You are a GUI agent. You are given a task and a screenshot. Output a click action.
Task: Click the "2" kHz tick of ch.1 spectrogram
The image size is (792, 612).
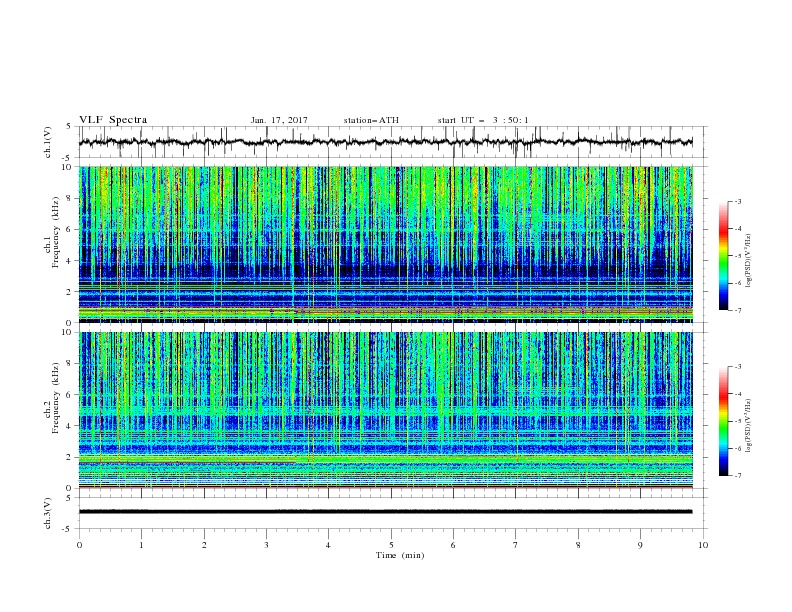pyautogui.click(x=70, y=291)
